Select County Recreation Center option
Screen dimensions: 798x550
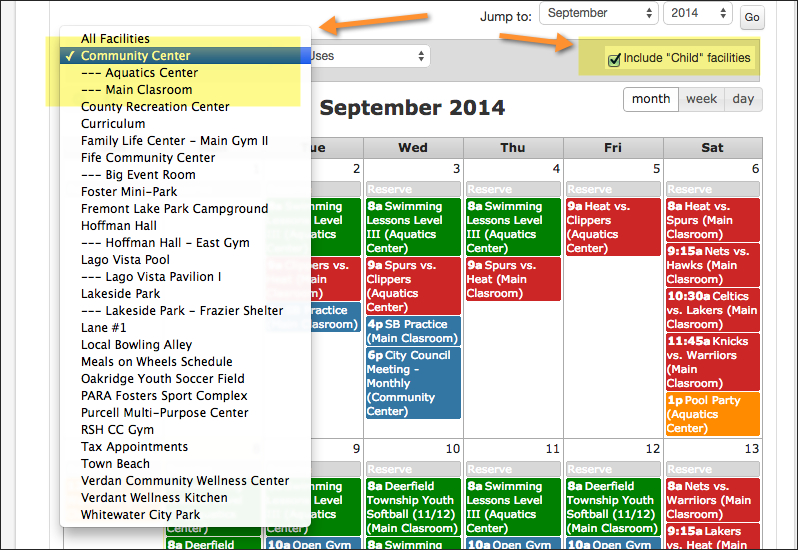185,107
